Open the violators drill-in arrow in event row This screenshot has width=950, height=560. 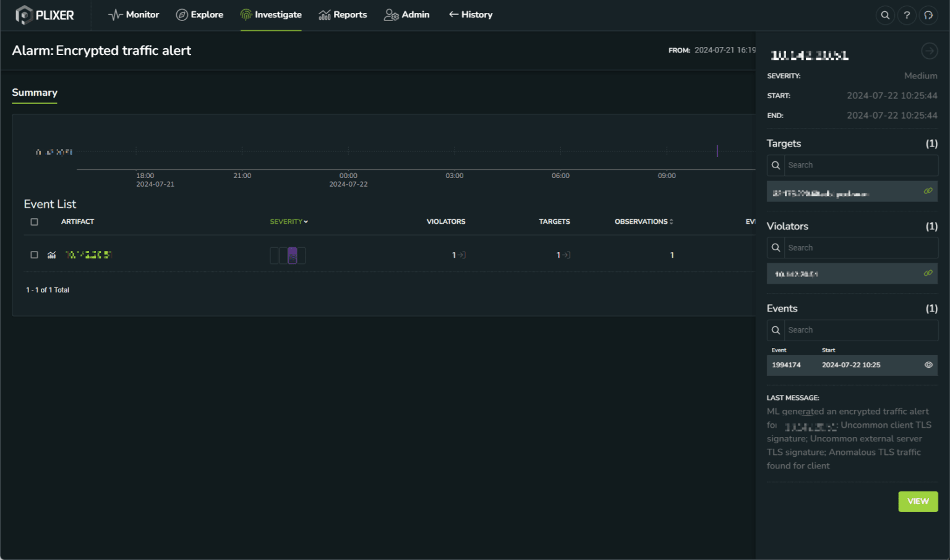pyautogui.click(x=461, y=255)
